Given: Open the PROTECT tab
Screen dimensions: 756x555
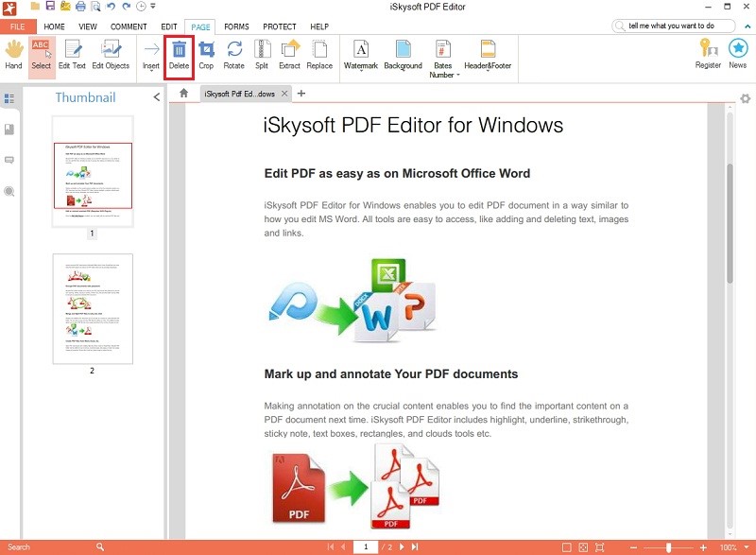Looking at the screenshot, I should pyautogui.click(x=280, y=26).
